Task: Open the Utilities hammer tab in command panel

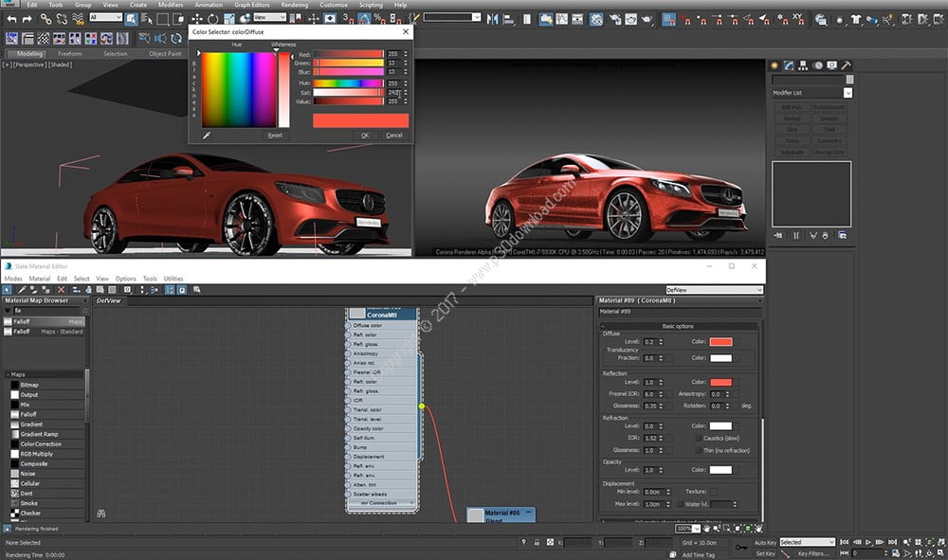Action: [847, 65]
